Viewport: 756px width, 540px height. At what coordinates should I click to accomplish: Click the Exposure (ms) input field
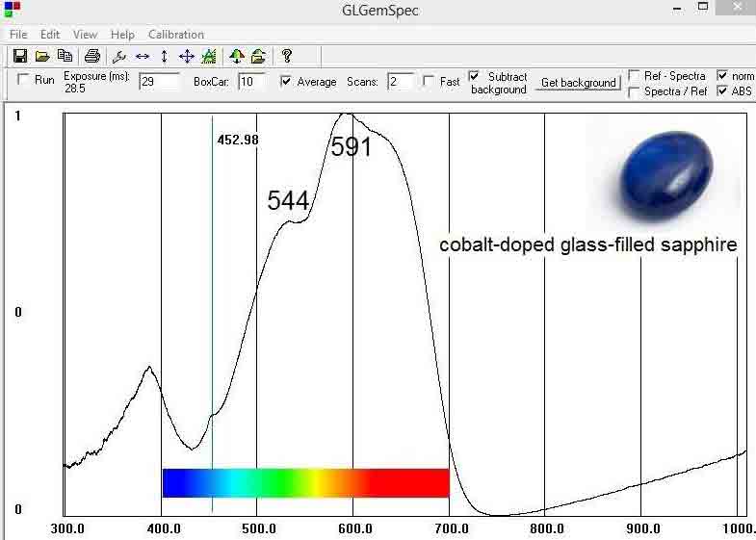(159, 82)
